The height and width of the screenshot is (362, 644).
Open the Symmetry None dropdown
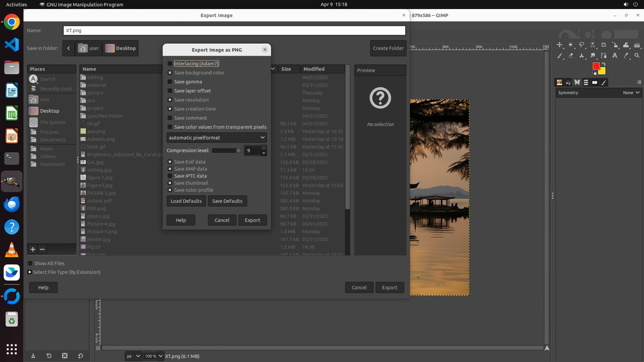[x=632, y=93]
